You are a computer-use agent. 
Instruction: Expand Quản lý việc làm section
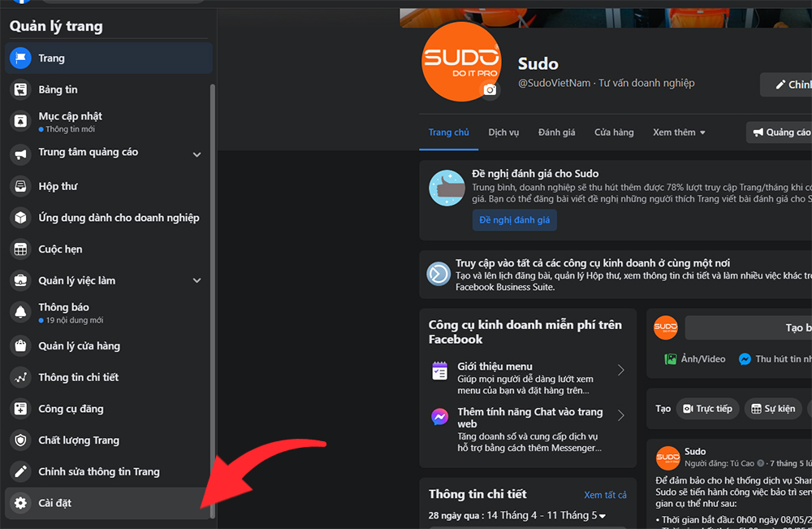pos(197,281)
